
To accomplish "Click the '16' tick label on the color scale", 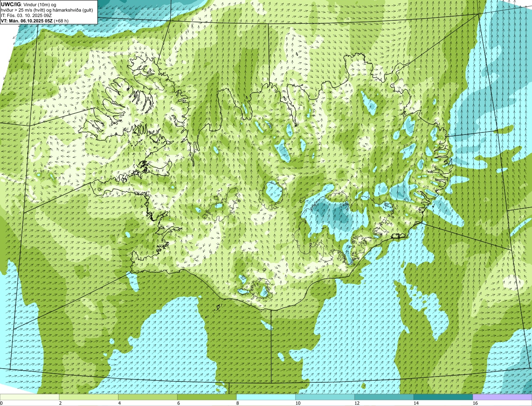I will [475, 403].
